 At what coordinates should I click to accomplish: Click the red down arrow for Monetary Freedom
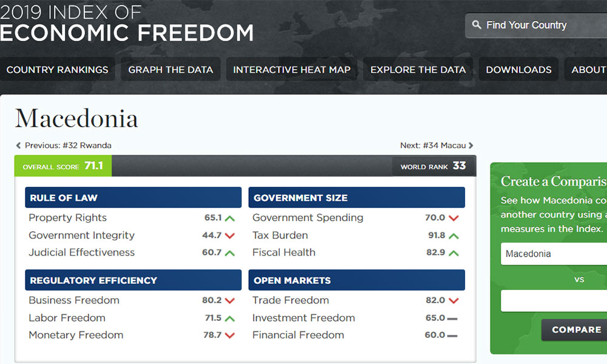pos(229,335)
